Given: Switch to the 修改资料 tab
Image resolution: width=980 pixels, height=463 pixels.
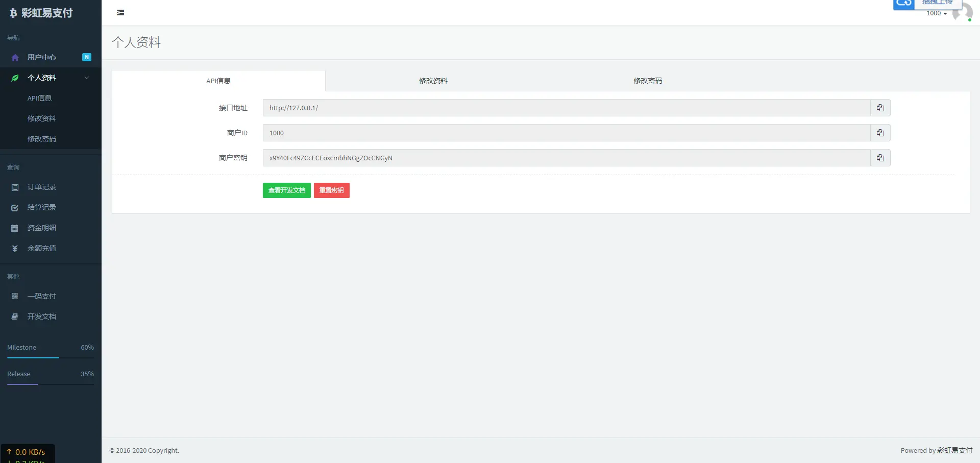Looking at the screenshot, I should click(433, 81).
